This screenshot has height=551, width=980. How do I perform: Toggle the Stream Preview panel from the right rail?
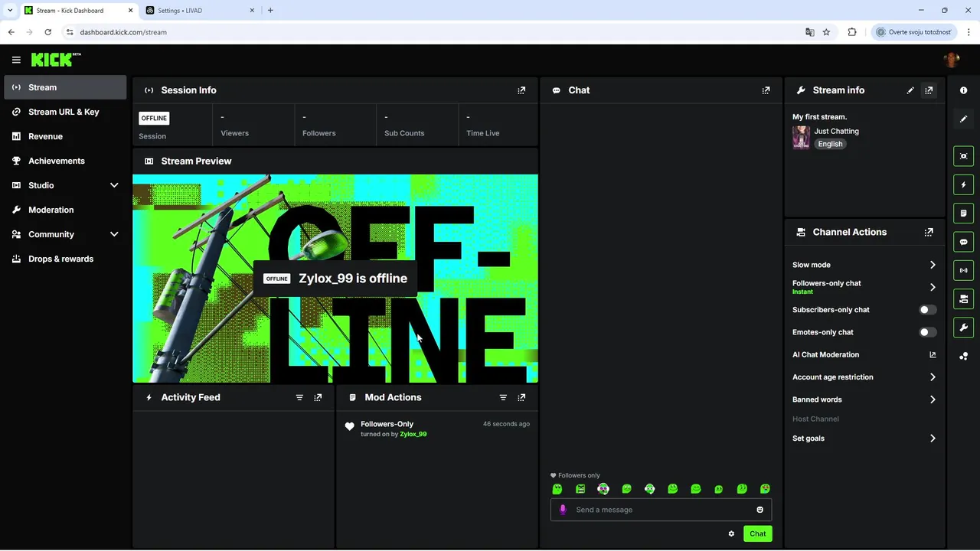pos(963,156)
